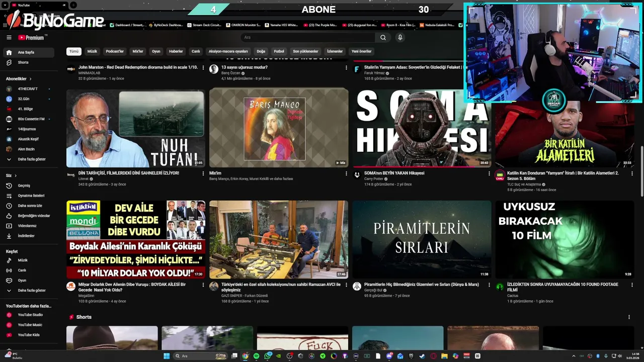Open the ByNoDeck Dashboard bookmark

click(165, 25)
